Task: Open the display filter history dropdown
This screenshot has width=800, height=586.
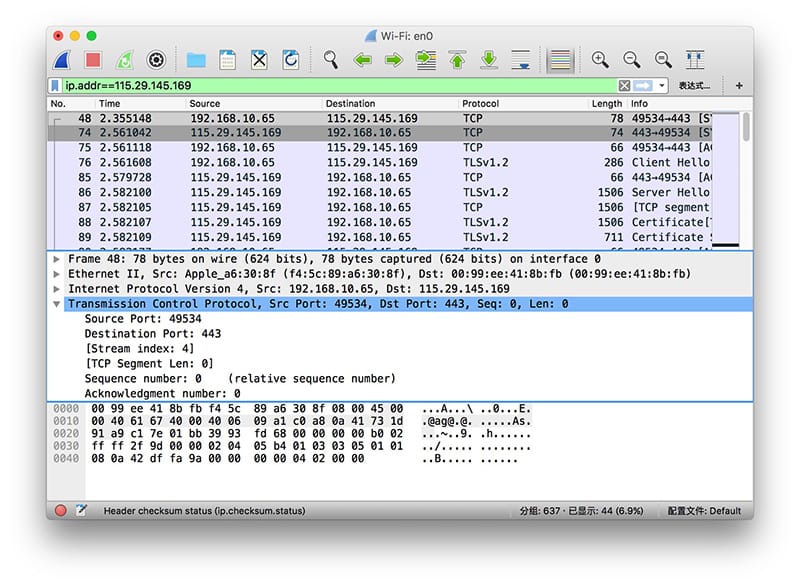Action: point(662,86)
